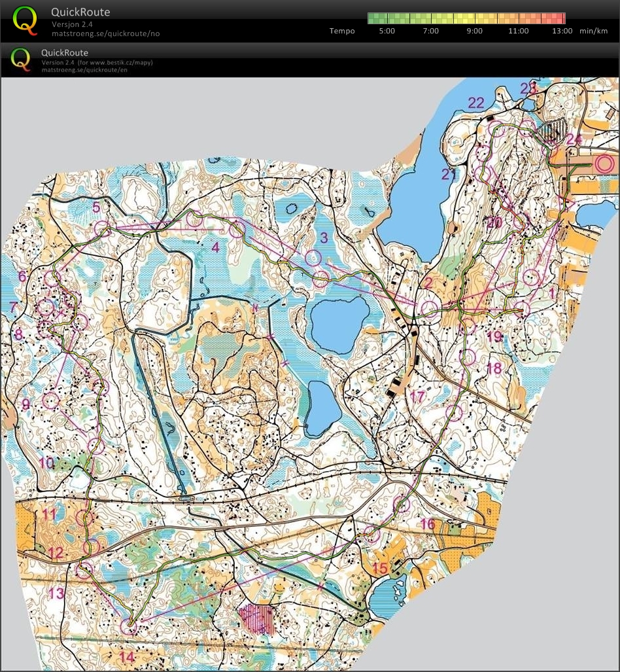The image size is (620, 672).
Task: Click the tempo color gradient bar
Action: 466,18
